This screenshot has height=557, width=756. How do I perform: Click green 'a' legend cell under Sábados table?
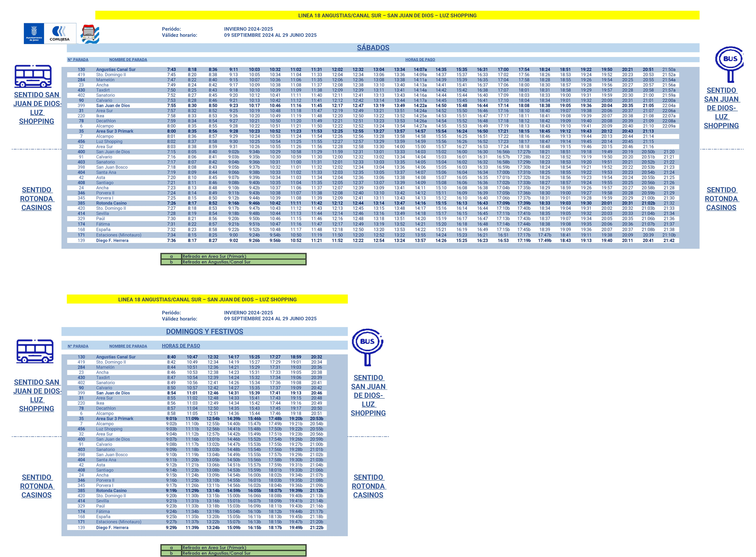(171, 256)
